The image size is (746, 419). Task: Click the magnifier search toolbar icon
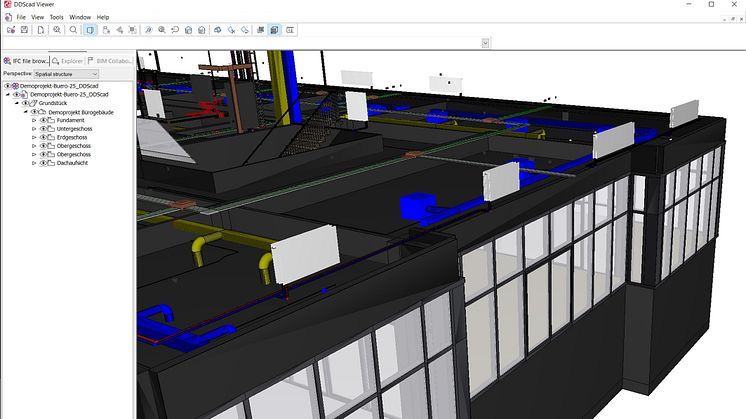tap(73, 30)
